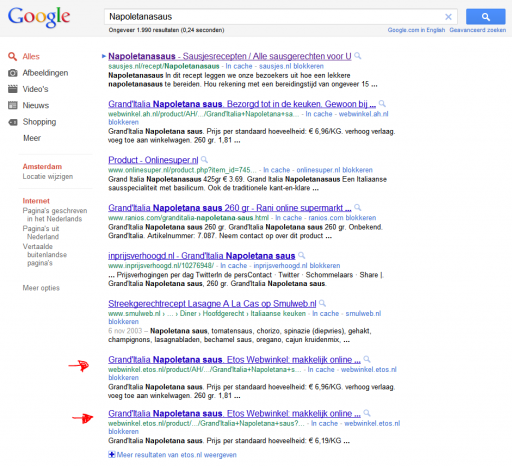Open Google.com in English link

point(416,30)
